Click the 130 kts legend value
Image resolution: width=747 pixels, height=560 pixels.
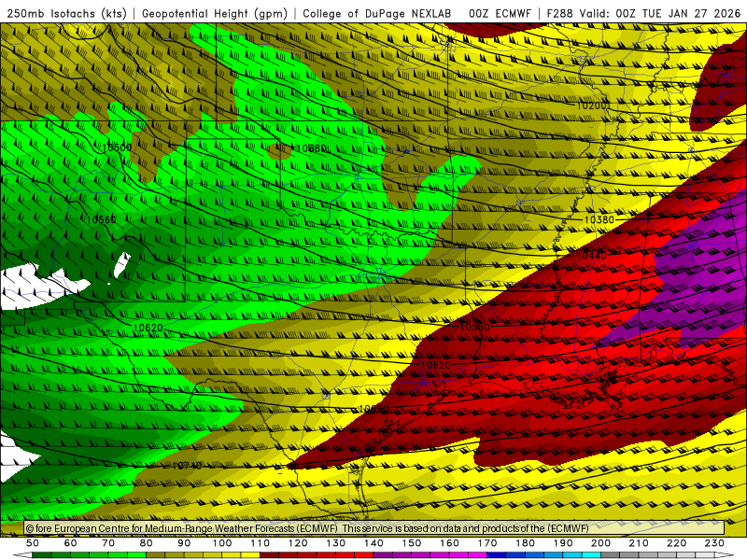pyautogui.click(x=336, y=543)
